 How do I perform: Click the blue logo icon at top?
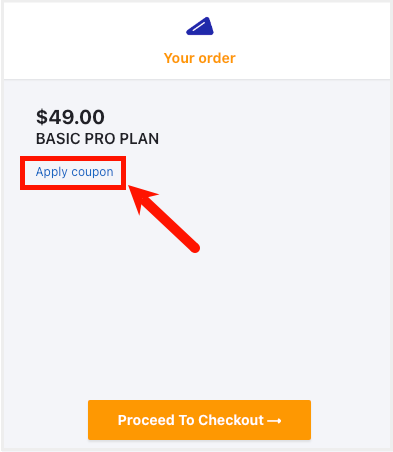(200, 26)
